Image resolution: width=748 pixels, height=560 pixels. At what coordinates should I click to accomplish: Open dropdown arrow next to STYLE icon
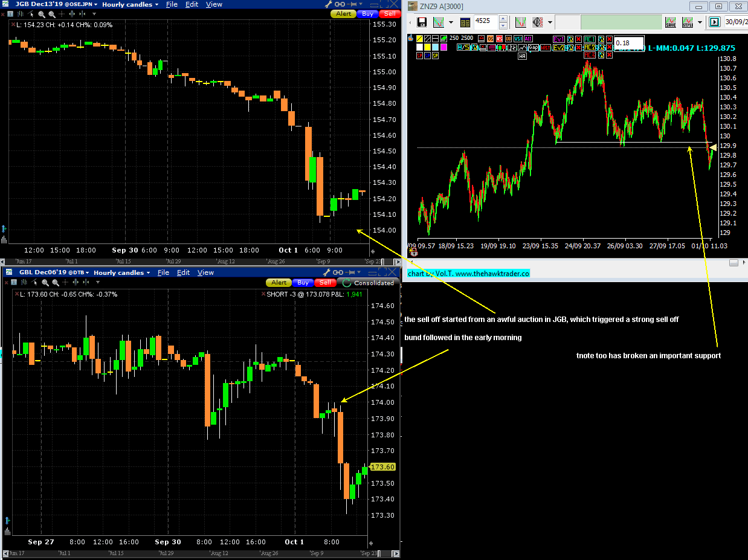click(700, 22)
